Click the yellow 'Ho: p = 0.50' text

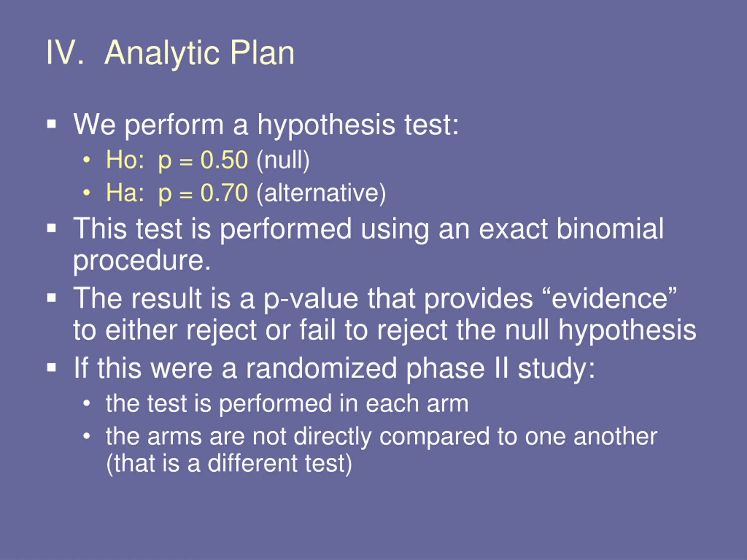[177, 160]
